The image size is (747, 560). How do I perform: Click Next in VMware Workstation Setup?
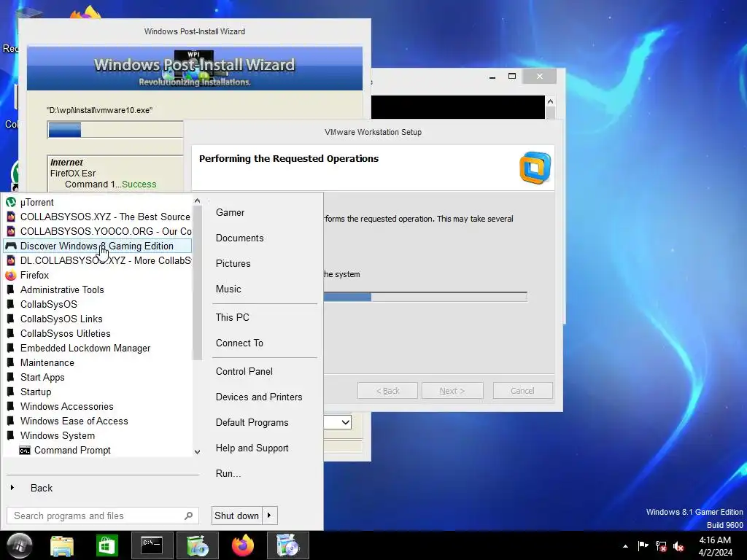click(x=452, y=391)
